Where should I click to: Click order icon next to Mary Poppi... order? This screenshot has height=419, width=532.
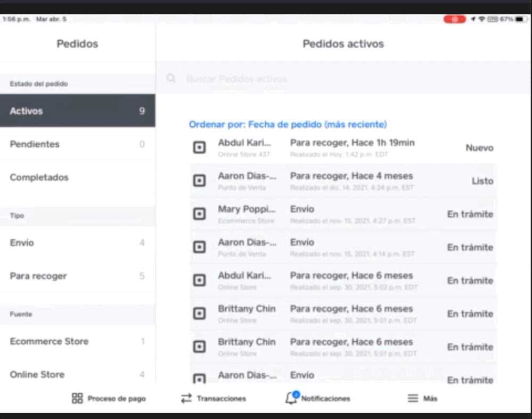click(199, 214)
